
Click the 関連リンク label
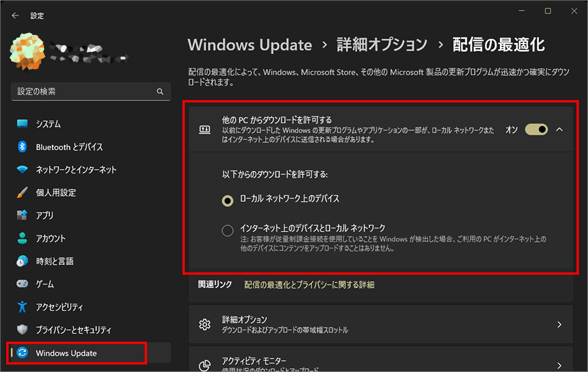pos(215,284)
